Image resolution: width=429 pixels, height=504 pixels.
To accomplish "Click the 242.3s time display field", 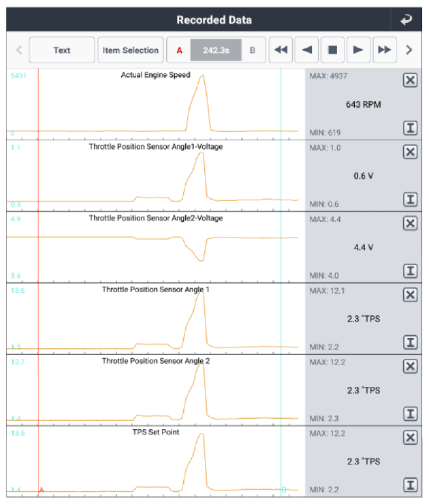I will (x=214, y=50).
